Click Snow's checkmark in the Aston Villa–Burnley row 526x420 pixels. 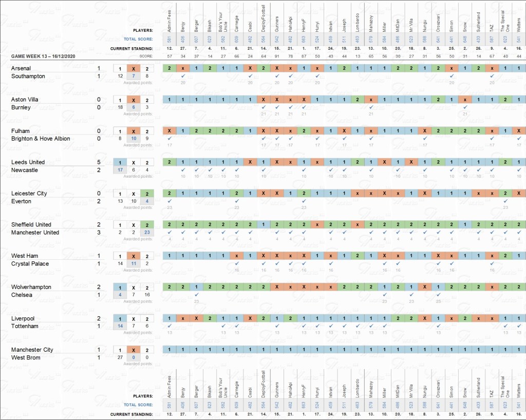pos(464,107)
